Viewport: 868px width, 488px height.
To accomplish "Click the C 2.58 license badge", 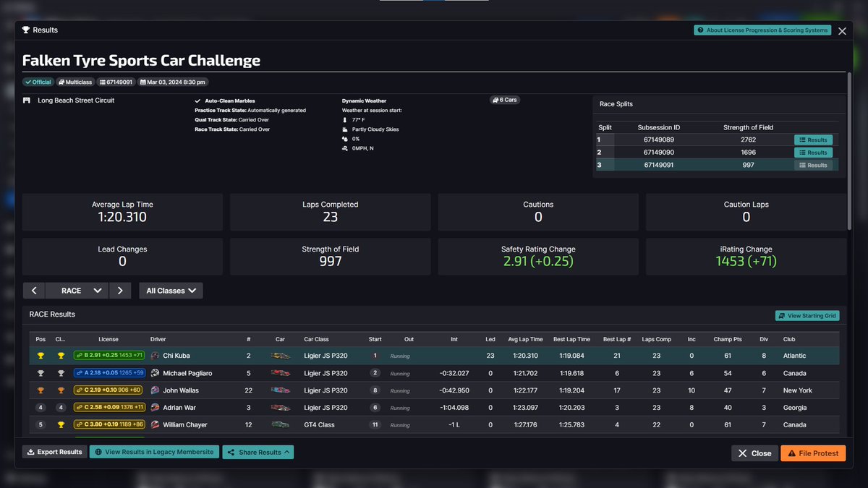I will tap(109, 408).
